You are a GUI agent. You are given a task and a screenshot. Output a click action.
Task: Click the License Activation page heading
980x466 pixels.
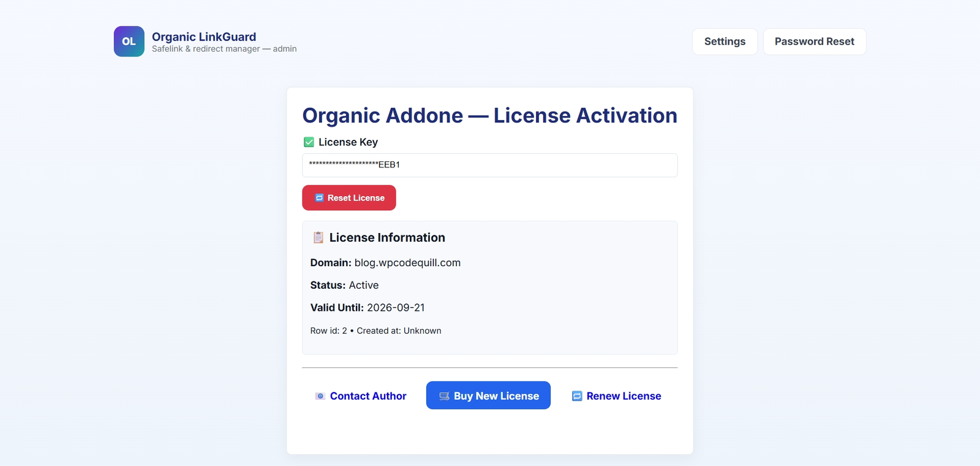click(x=489, y=115)
